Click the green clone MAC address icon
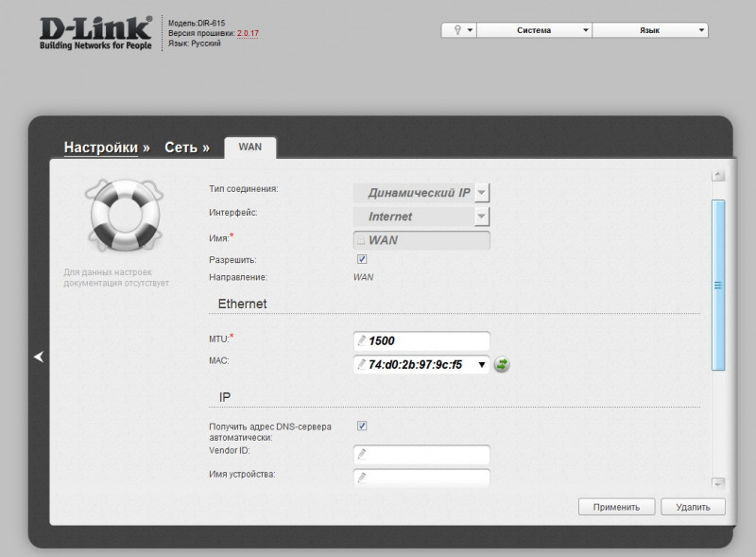The width and height of the screenshot is (756, 557). click(502, 365)
